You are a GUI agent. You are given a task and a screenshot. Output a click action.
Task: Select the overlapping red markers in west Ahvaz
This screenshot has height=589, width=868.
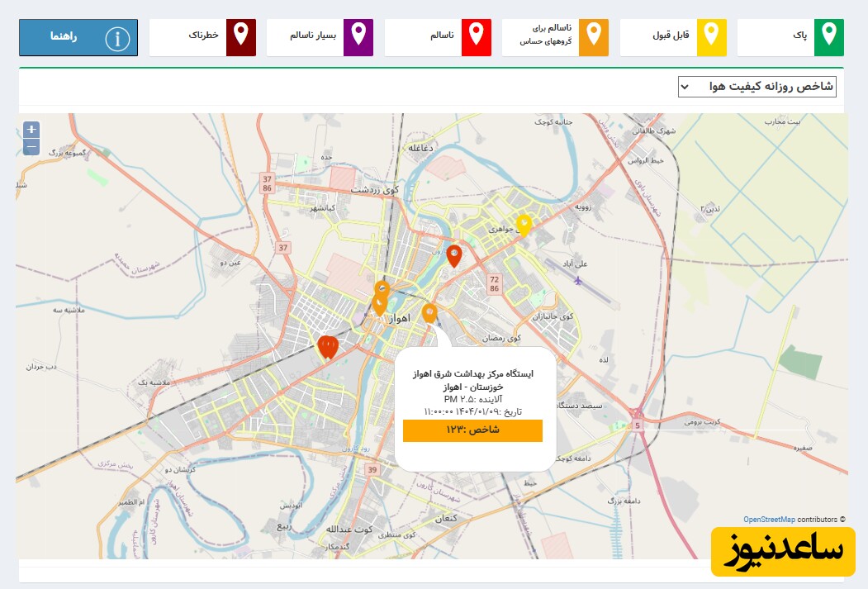[328, 346]
